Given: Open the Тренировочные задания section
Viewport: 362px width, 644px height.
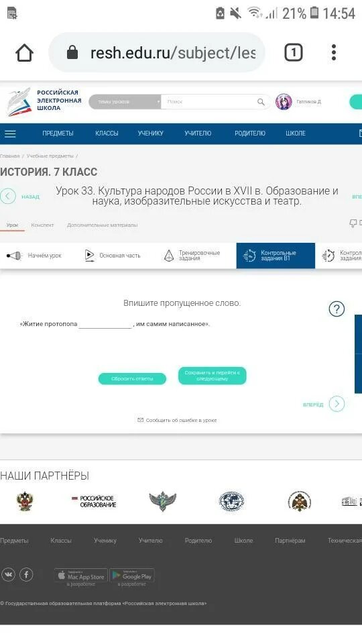Looking at the screenshot, I should point(192,256).
